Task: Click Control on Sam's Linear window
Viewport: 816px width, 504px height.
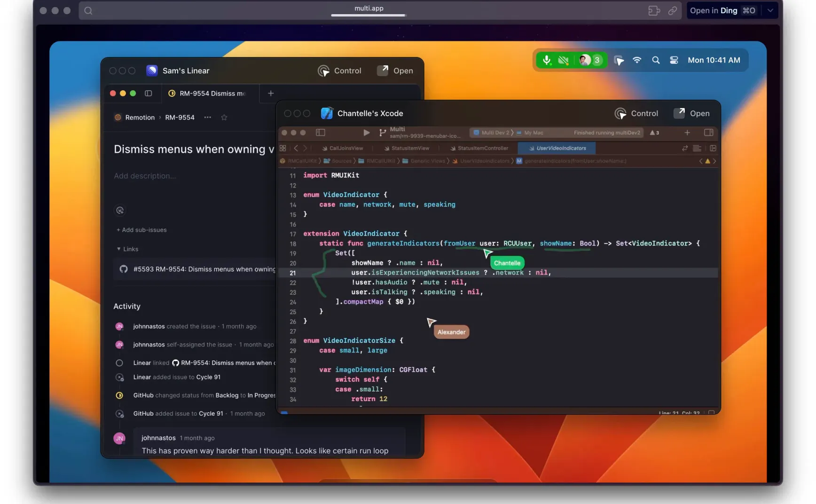Action: tap(339, 71)
